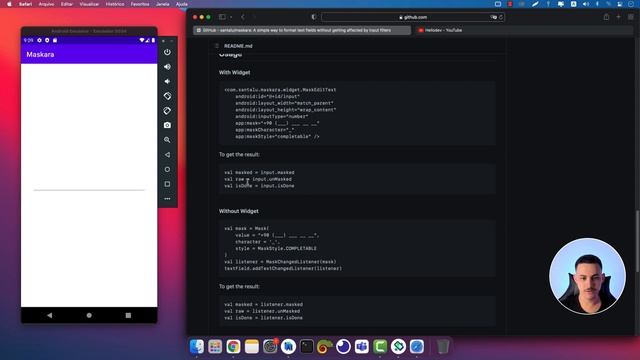Open the Favoritos menu
The width and height of the screenshot is (640, 360).
[x=140, y=4]
